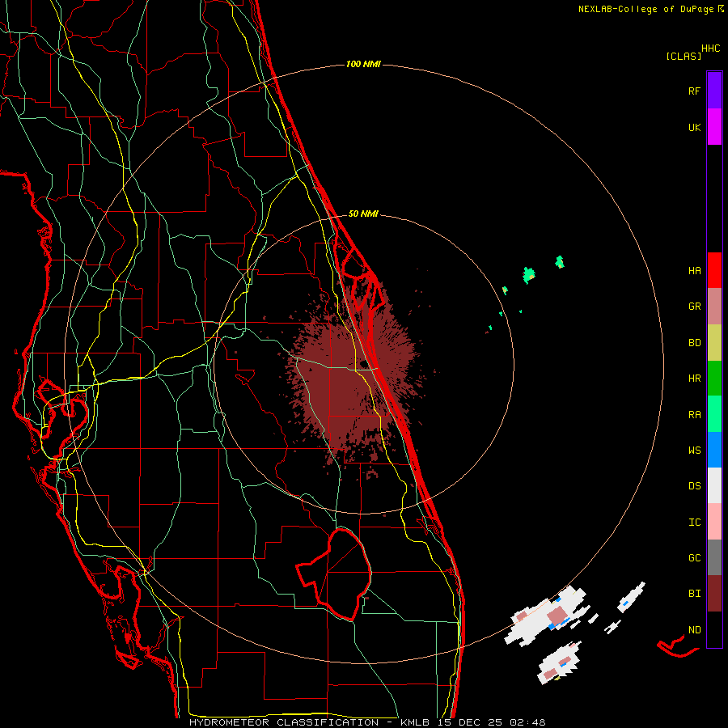The width and height of the screenshot is (728, 728).
Task: Click the BI dark red legend block
Action: point(714,594)
